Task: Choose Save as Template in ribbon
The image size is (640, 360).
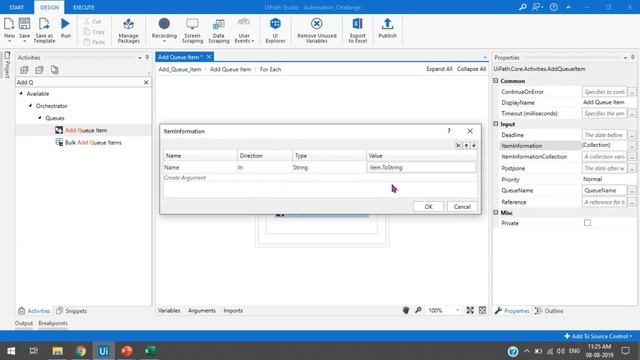Action: [x=44, y=29]
